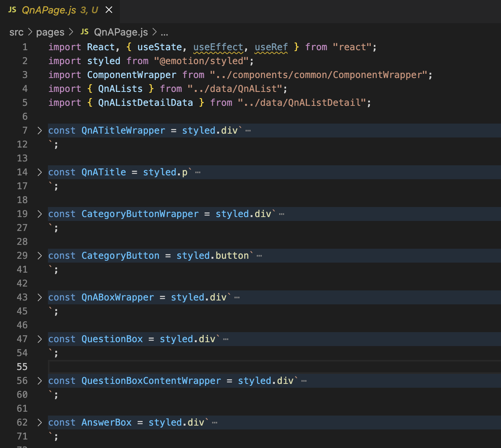Click the QuestionBoxContentWrapper constant name
Viewport: 501px width, 448px height.
tap(151, 381)
